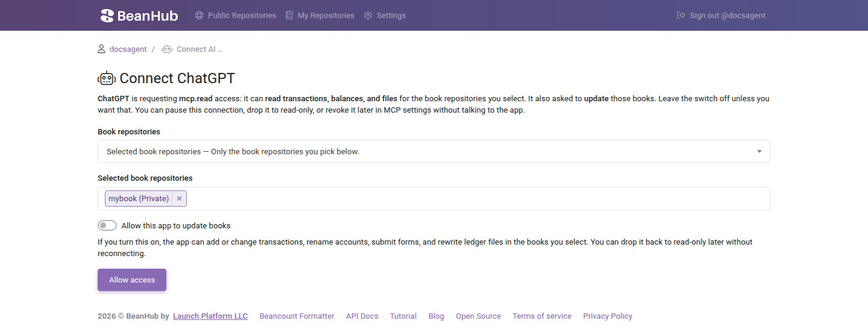Toggle Allow this app to update books

[107, 225]
